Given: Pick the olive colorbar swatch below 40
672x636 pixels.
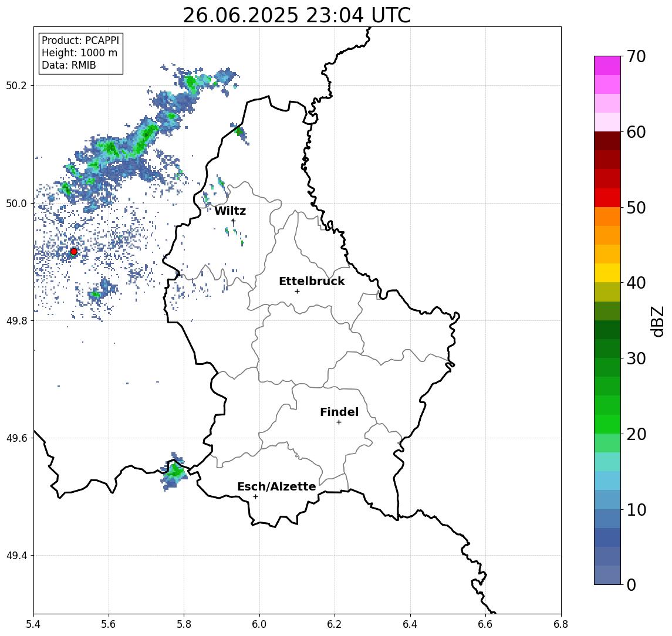Looking at the screenshot, I should (607, 292).
